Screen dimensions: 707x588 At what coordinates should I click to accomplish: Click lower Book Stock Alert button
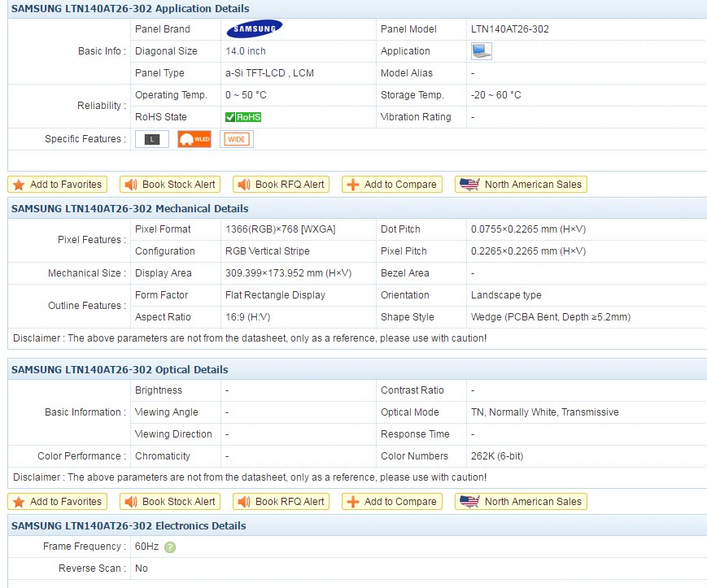pos(170,502)
